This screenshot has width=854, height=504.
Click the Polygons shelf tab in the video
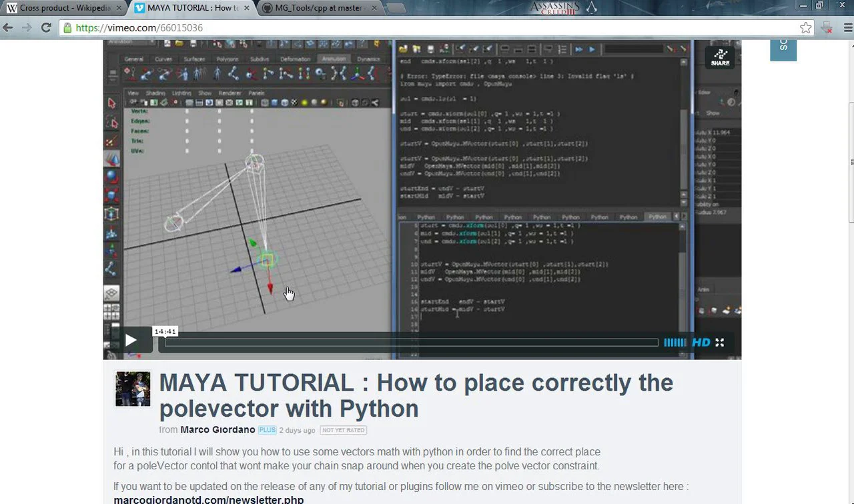(x=228, y=59)
